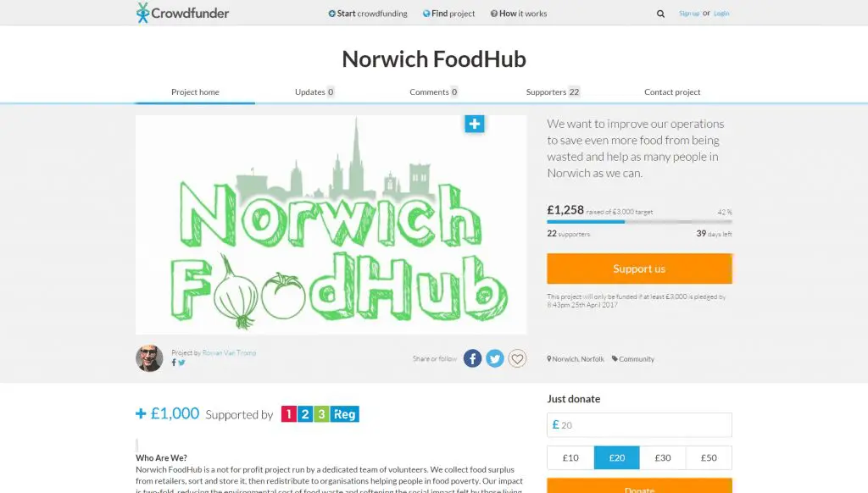
Task: Open Start crowdfunding menu
Action: click(368, 14)
